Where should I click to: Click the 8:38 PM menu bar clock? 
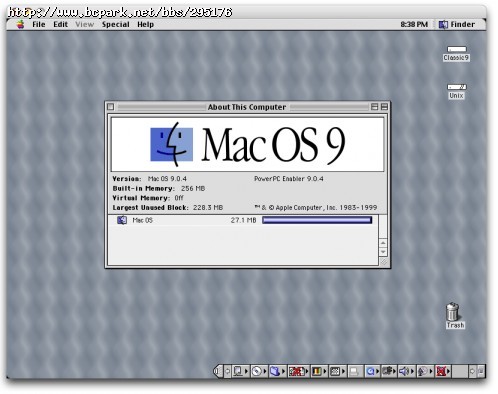point(414,24)
